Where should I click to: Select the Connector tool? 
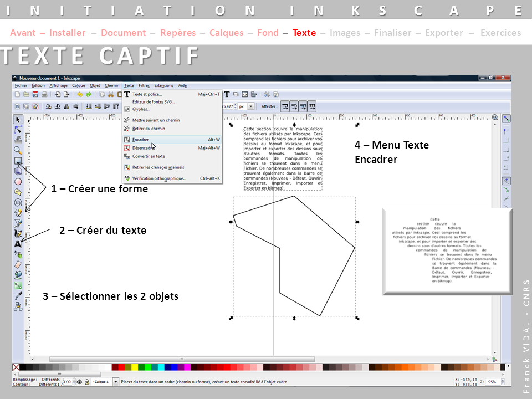(x=18, y=306)
